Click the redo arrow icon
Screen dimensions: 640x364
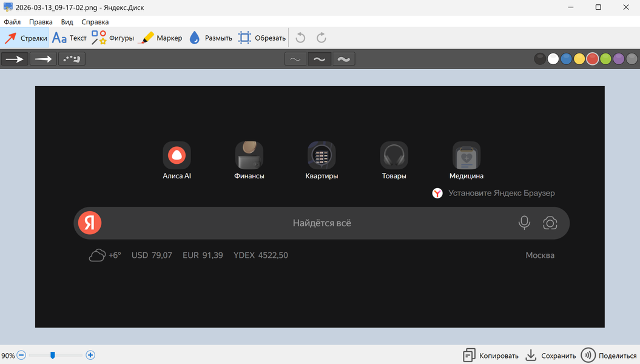coord(322,38)
